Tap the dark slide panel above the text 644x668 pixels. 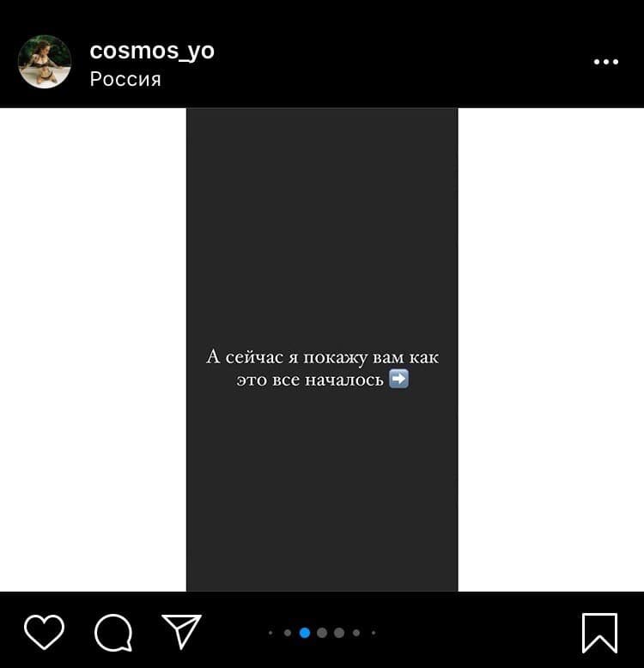pos(322,226)
